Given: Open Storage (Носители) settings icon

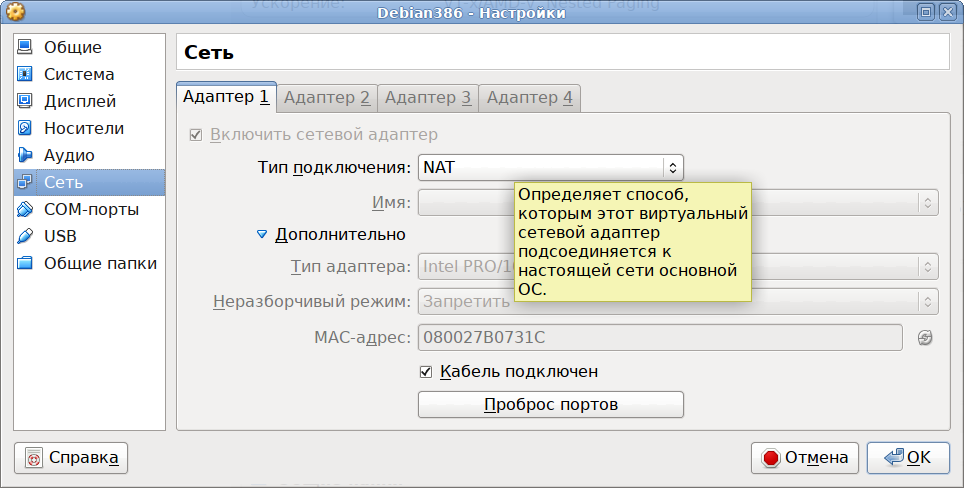Looking at the screenshot, I should pyautogui.click(x=26, y=128).
